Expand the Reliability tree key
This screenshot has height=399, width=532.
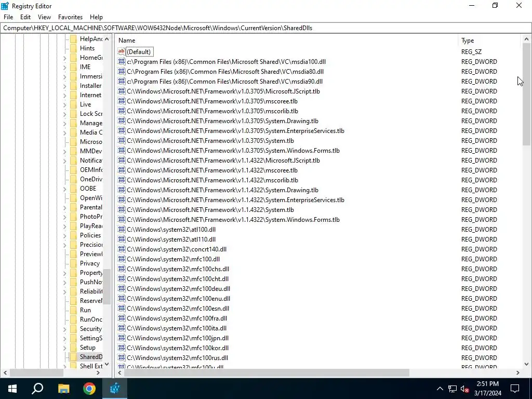coord(64,291)
